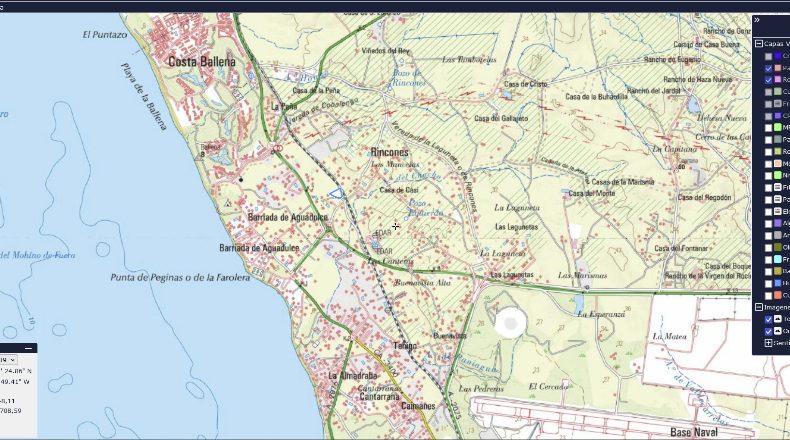This screenshot has height=440, width=790.
Task: Click the Casa de Cristo map label
Action: [525, 84]
